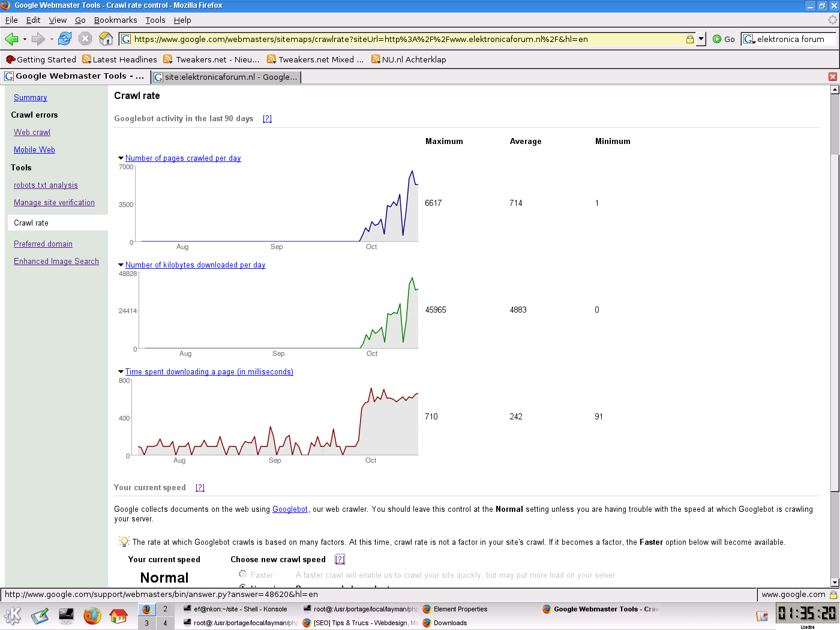The image size is (840, 630).
Task: Click the digital clock in the panel
Action: click(x=807, y=613)
